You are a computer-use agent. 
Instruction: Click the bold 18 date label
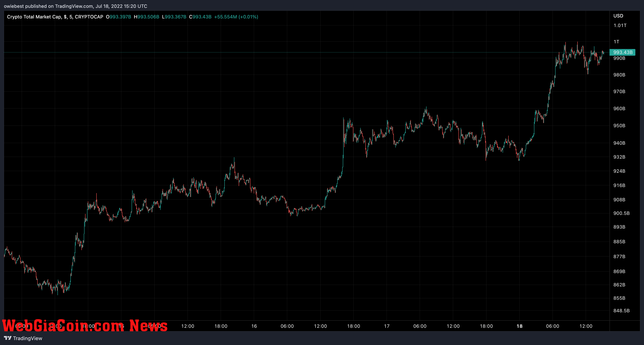pos(519,326)
